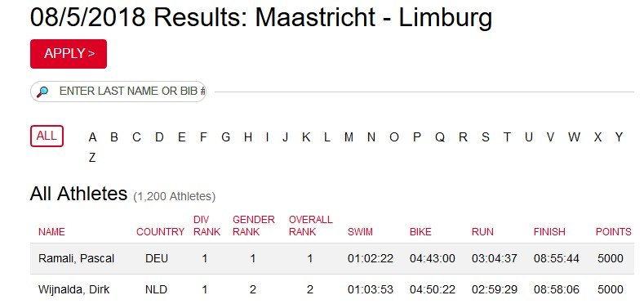Sort results by BIKE time

420,232
